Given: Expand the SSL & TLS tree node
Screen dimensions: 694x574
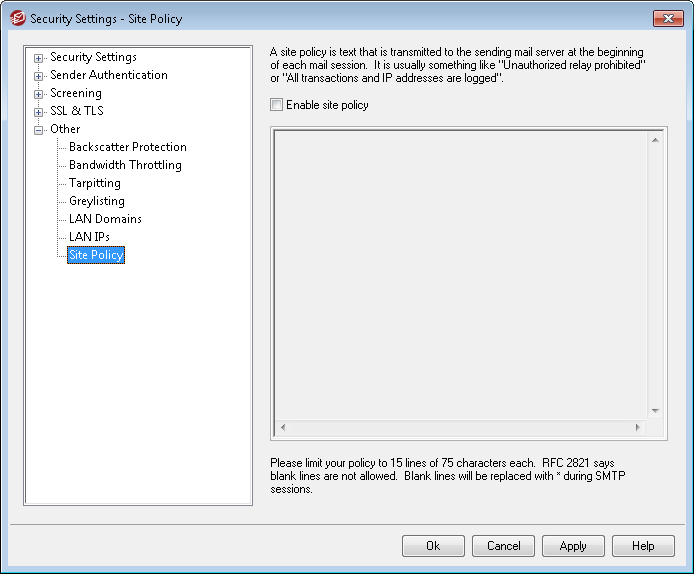Looking at the screenshot, I should 39,112.
